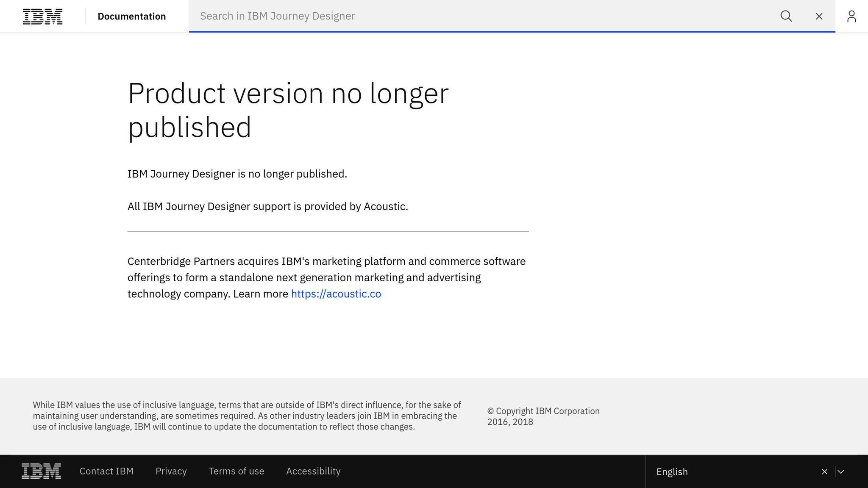This screenshot has width=868, height=488.
Task: Click the Contact IBM footer link
Action: pos(106,471)
